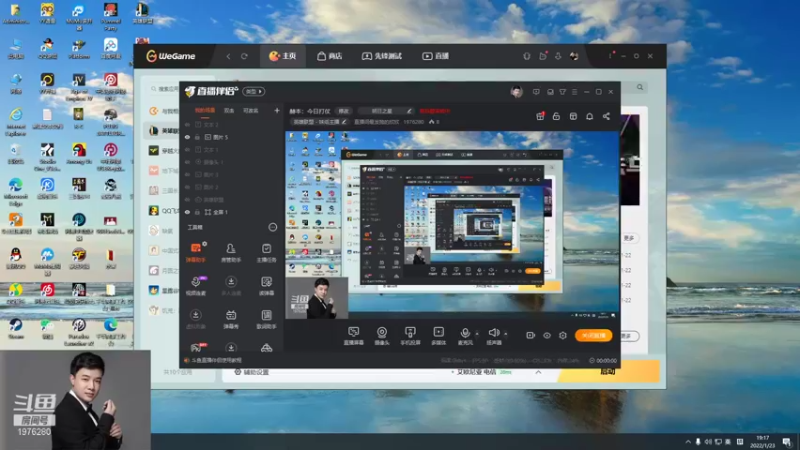Image resolution: width=800 pixels, height=450 pixels.
Task: Add 手机投屏 phone casting source
Action: point(410,336)
